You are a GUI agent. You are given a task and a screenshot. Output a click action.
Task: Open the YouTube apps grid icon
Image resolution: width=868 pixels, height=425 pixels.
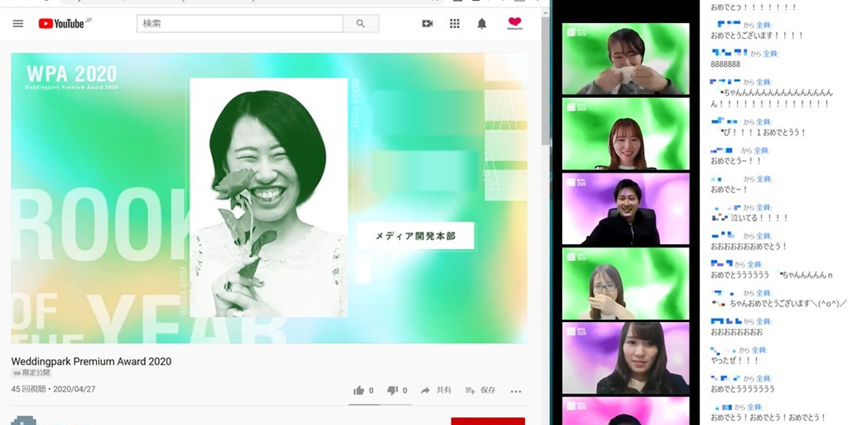point(454,24)
